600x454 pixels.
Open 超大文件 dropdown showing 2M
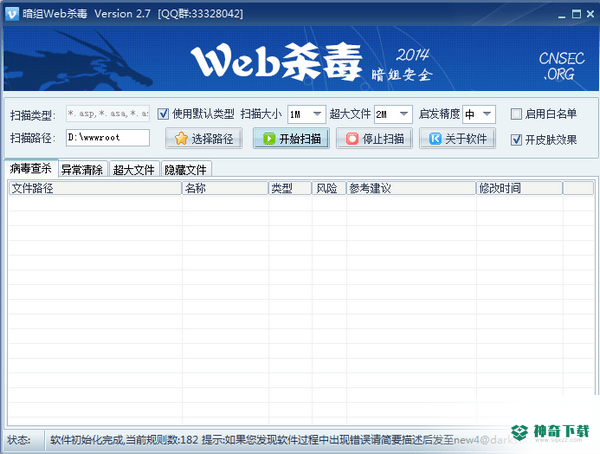[x=393, y=114]
